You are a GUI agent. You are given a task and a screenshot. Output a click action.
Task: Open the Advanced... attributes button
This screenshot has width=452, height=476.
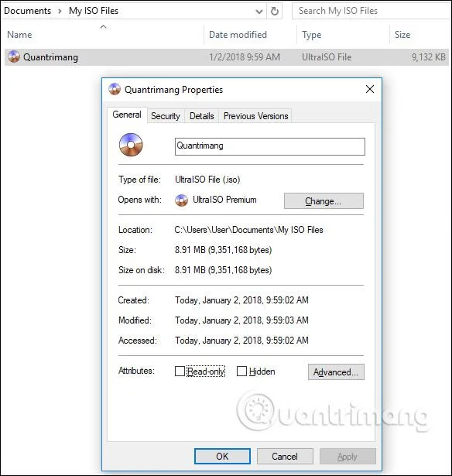336,372
